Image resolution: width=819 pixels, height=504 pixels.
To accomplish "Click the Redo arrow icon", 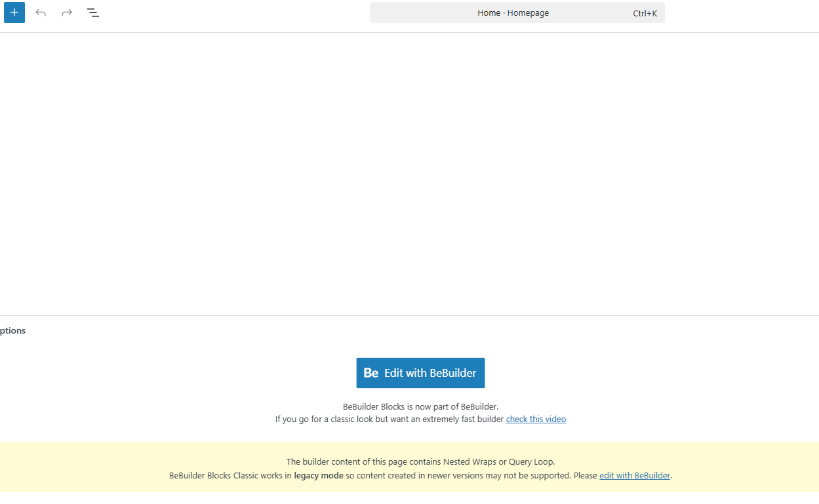I will (67, 12).
